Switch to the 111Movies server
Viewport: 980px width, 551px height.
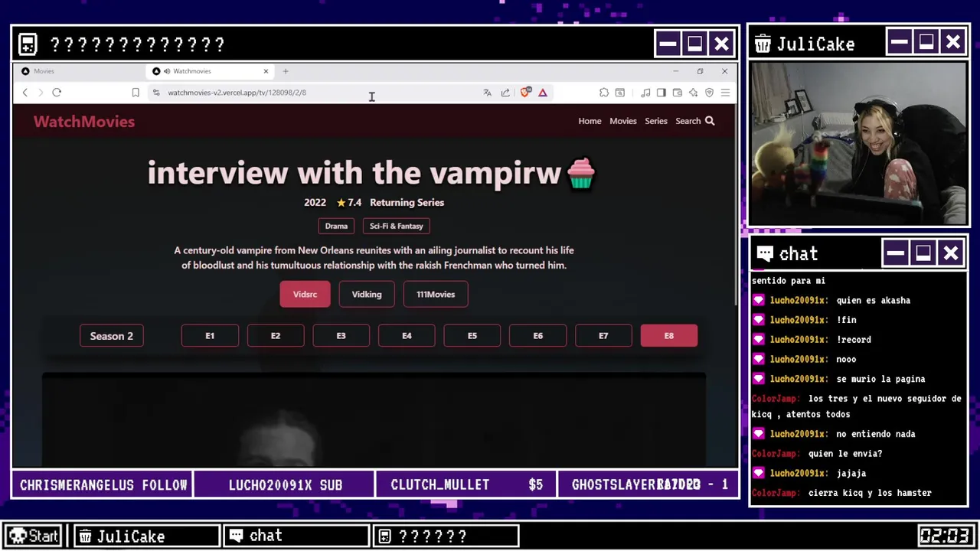[x=436, y=294]
